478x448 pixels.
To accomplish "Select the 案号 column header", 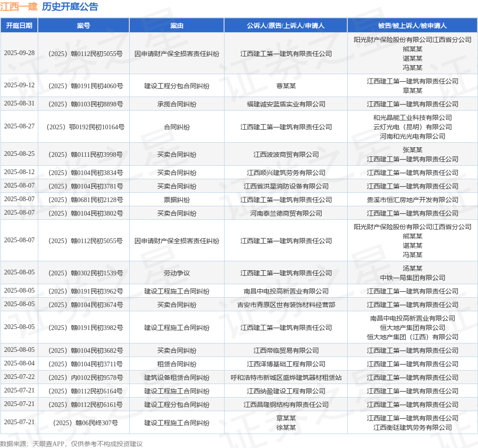I will pos(84,26).
